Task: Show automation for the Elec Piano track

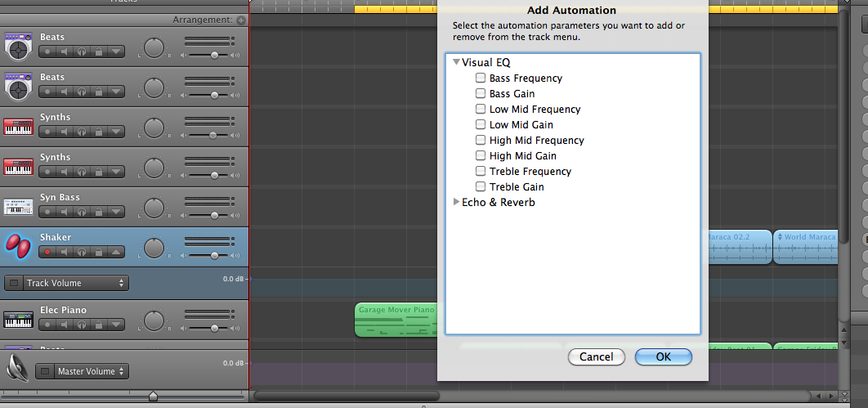Action: [x=116, y=325]
